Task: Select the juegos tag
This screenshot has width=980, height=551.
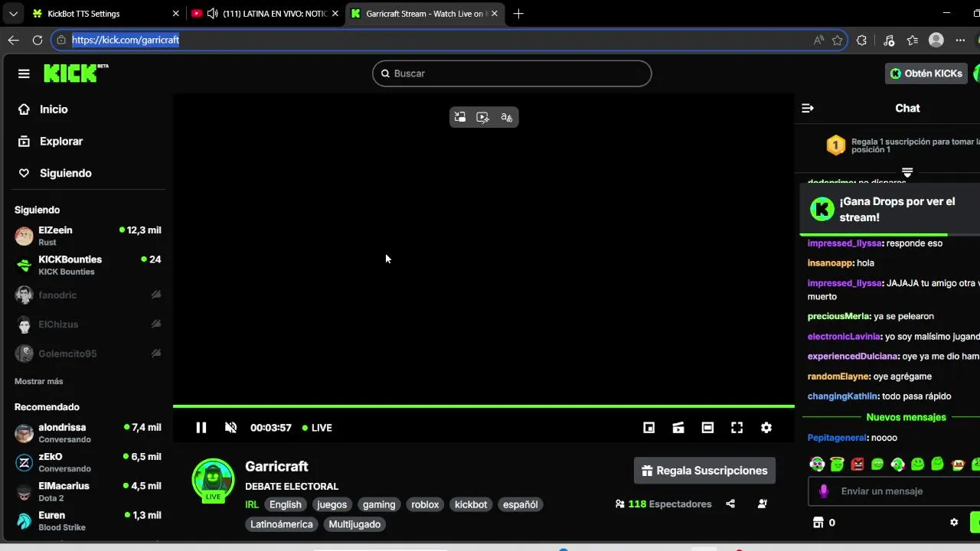Action: pyautogui.click(x=332, y=504)
